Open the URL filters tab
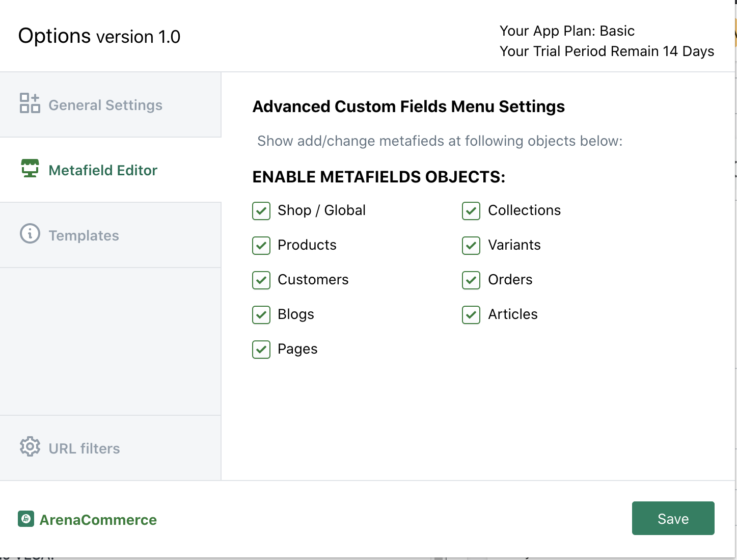 (85, 448)
